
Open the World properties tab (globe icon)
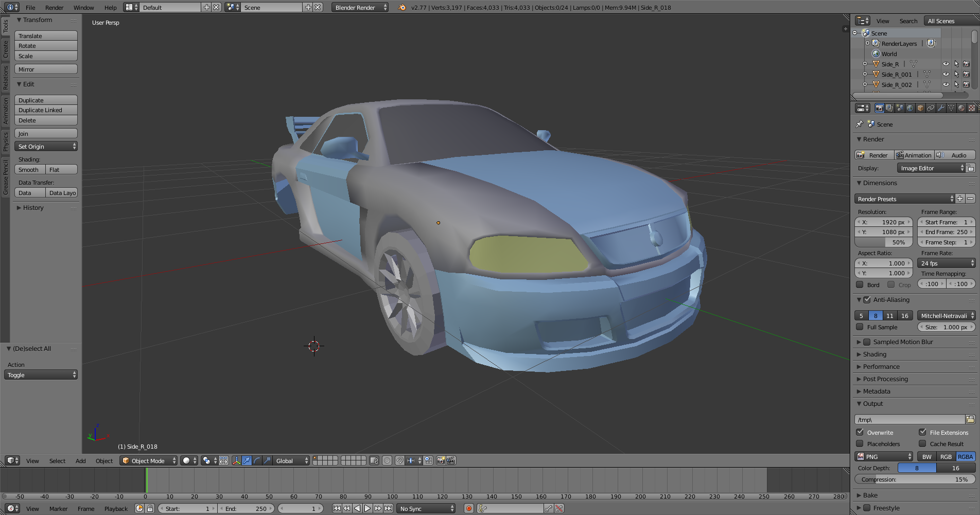click(x=910, y=108)
